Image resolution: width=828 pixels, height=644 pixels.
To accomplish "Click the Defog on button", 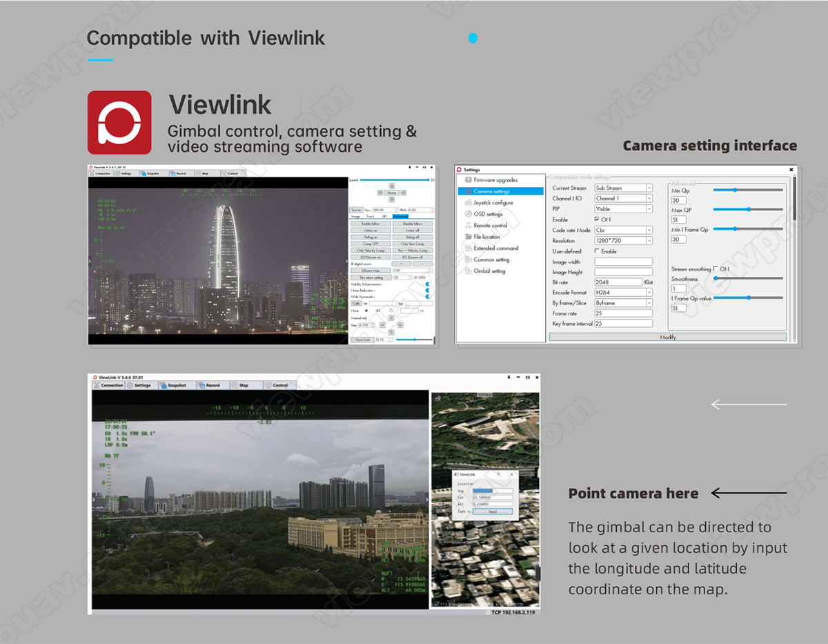I will (371, 237).
